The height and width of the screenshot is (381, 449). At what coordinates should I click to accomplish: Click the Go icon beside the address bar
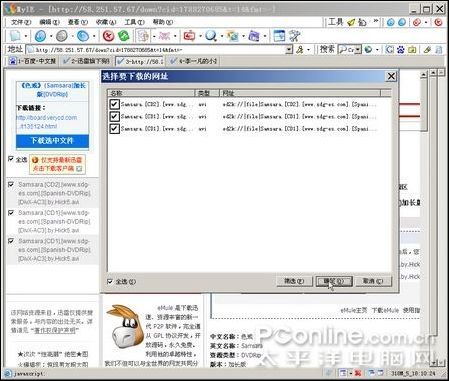point(300,50)
